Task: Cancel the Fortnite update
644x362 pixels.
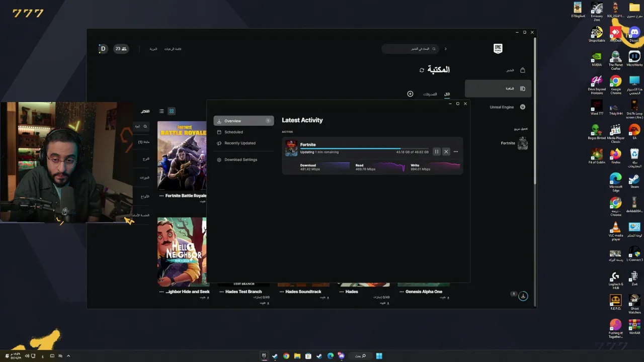Action: pyautogui.click(x=446, y=152)
